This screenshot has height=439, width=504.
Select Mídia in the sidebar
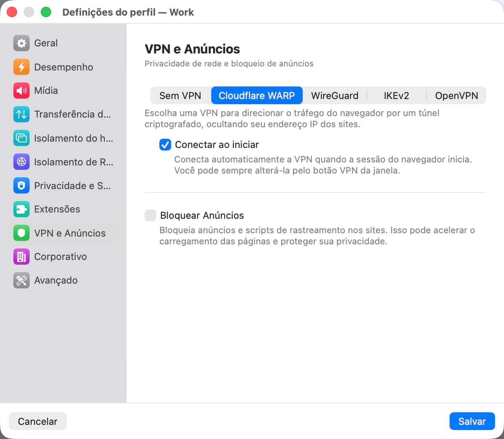pos(46,90)
